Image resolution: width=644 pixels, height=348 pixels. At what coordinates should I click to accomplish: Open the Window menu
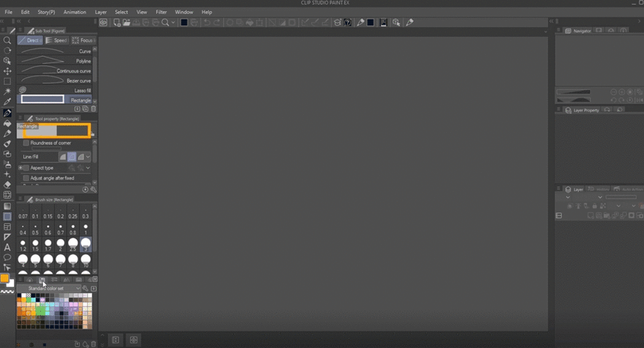point(184,12)
